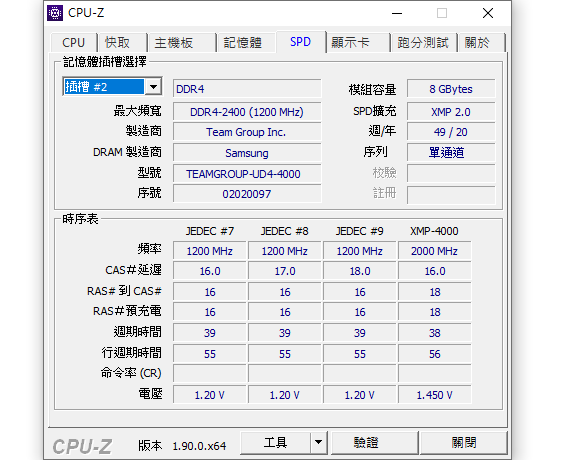The image size is (568, 460).
Task: Click the 記憶體插槽選擇 group label
Action: click(x=105, y=62)
